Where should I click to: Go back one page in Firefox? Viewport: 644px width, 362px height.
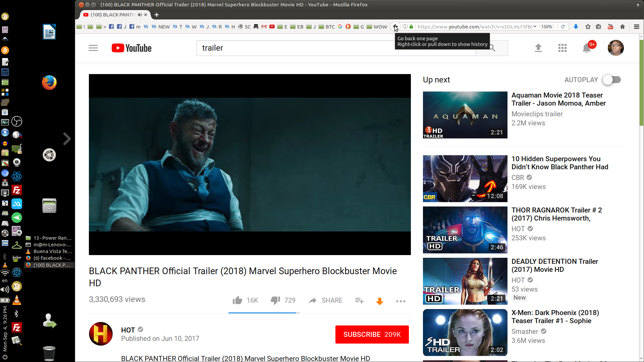[395, 26]
